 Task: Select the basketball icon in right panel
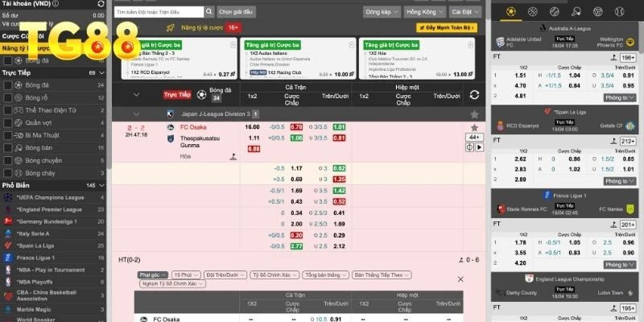tap(533, 11)
